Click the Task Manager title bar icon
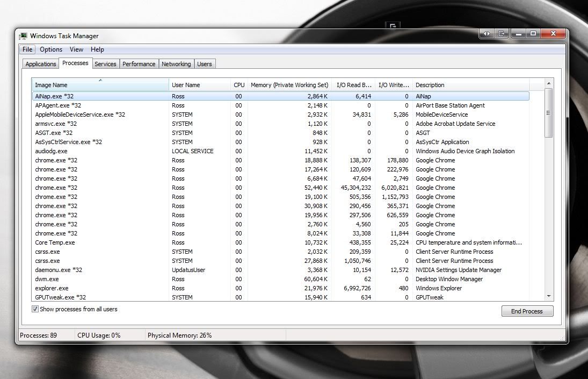Viewport: 588px width, 379px height. tap(24, 36)
